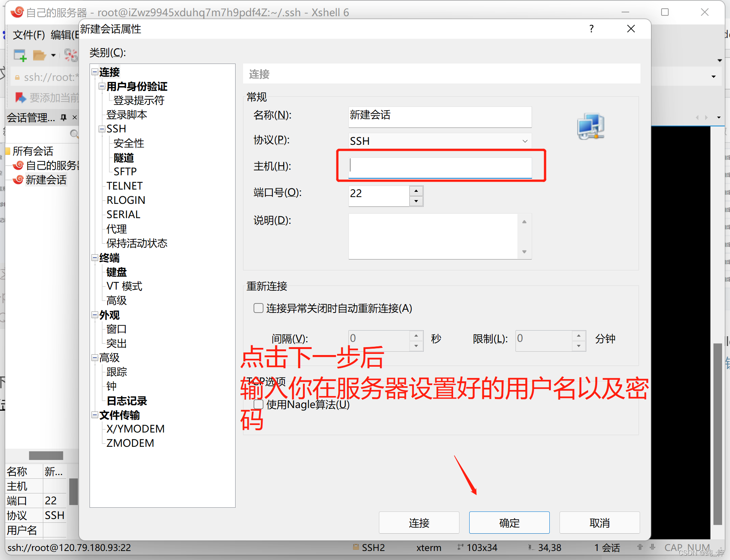Collapse the 用户身份验证 tree node
This screenshot has width=730, height=560.
coord(102,86)
